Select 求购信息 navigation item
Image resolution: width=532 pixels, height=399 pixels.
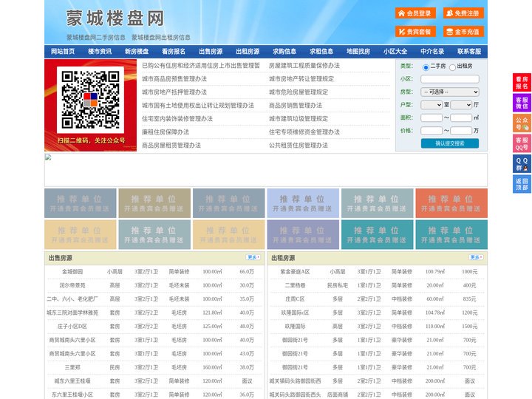tap(284, 52)
